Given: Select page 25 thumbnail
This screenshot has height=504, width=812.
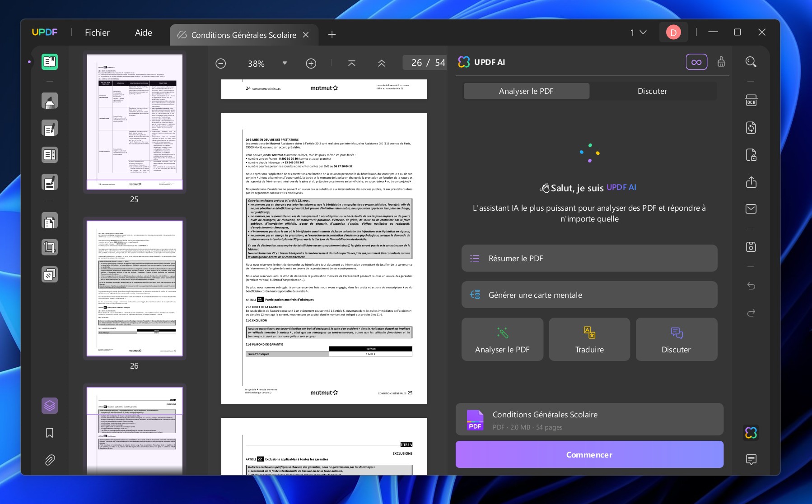Looking at the screenshot, I should coord(135,122).
